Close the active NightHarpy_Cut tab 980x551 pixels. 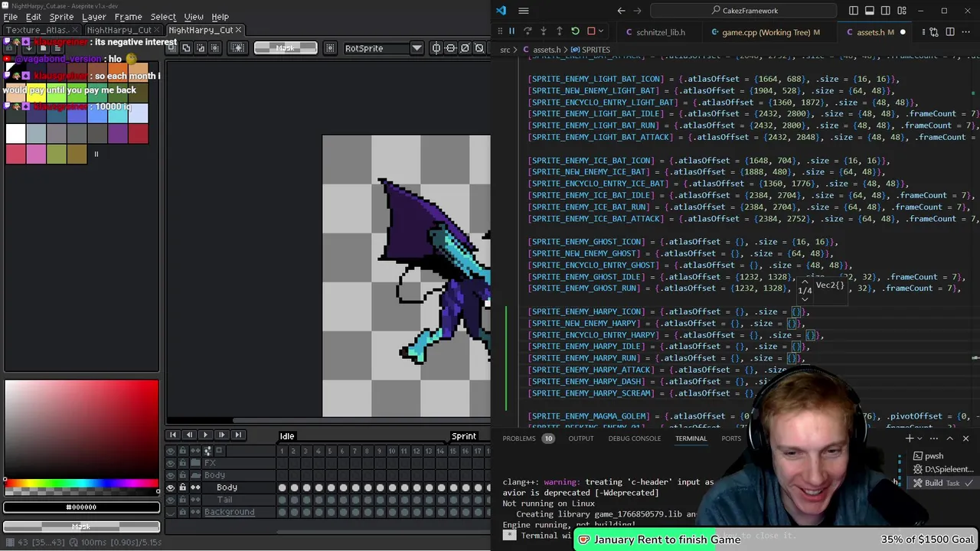pos(238,30)
